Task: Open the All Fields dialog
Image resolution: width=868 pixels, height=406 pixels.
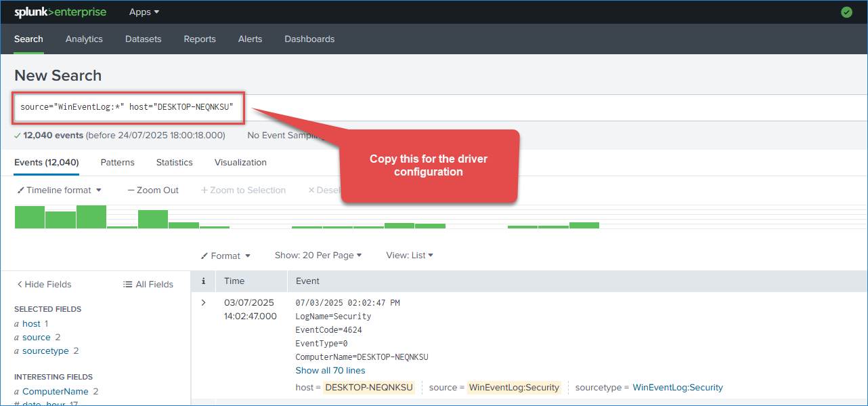Action: (x=148, y=285)
